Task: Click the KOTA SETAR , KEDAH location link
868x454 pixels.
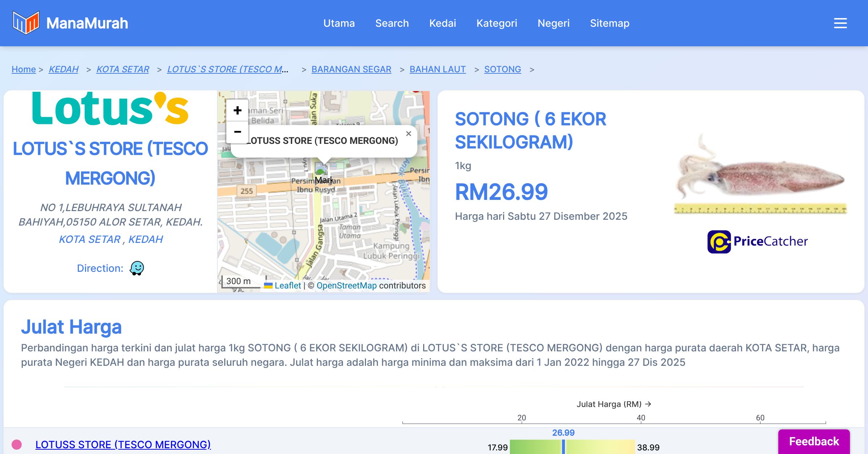Action: coord(111,239)
